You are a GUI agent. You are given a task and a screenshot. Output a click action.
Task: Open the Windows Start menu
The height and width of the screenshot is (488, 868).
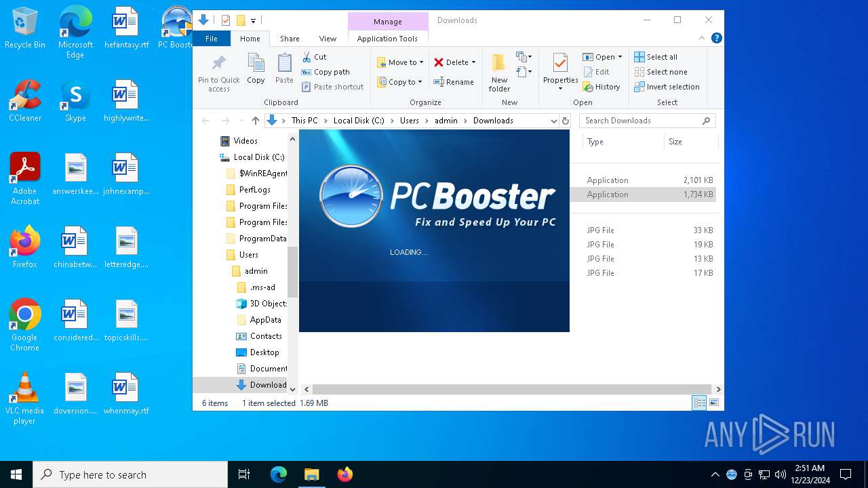coord(16,474)
